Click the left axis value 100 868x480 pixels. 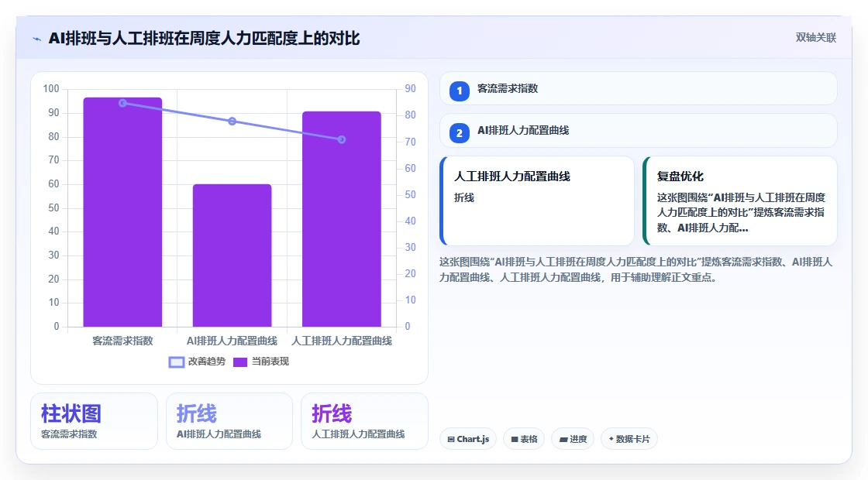(51, 88)
